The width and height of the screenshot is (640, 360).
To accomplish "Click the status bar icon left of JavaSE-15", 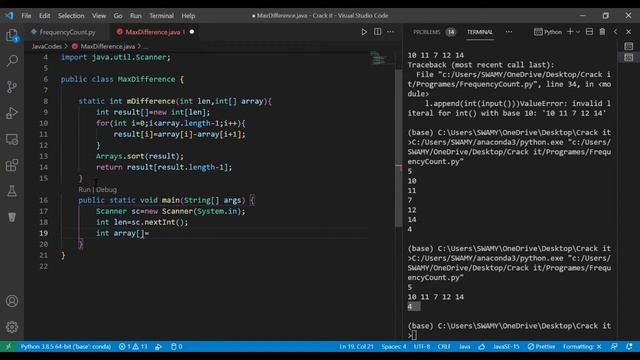I will [482, 347].
